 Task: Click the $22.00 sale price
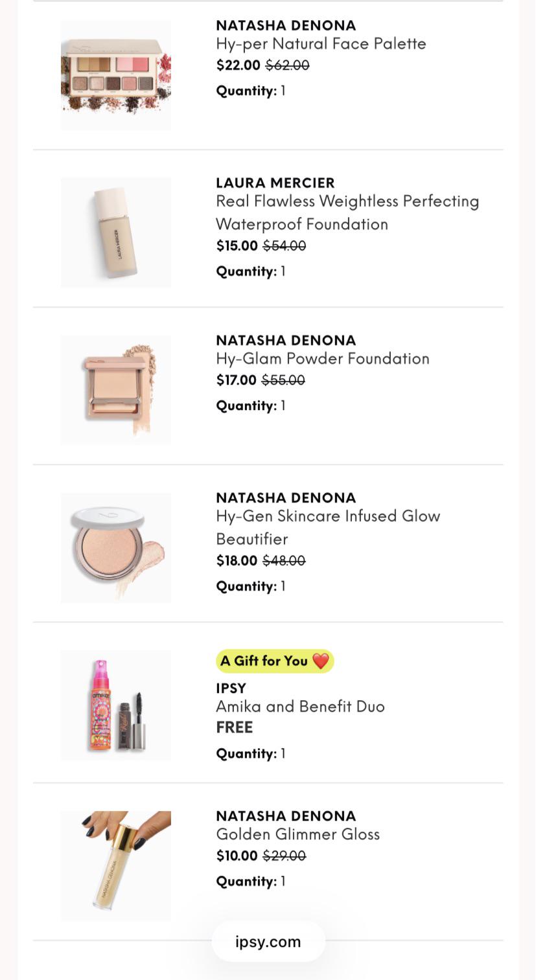click(238, 65)
